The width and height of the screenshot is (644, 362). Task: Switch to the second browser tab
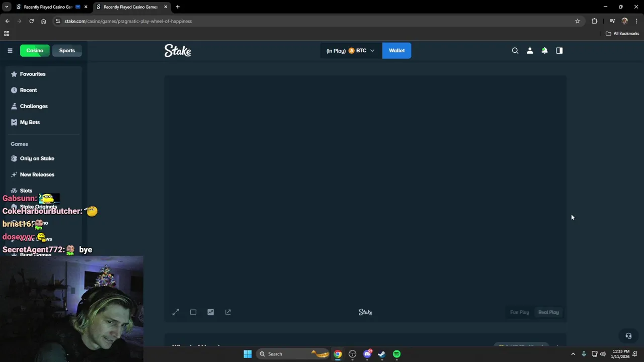131,7
